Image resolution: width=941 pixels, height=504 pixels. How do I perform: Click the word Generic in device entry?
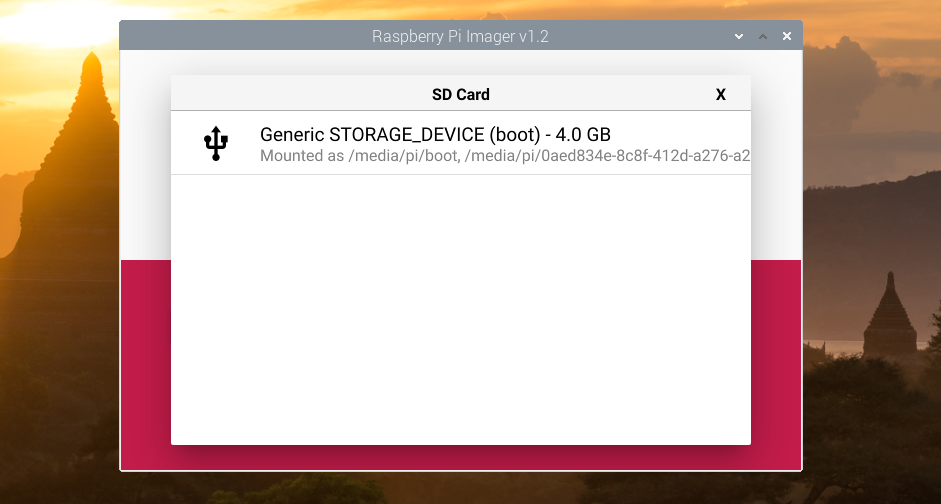click(292, 134)
